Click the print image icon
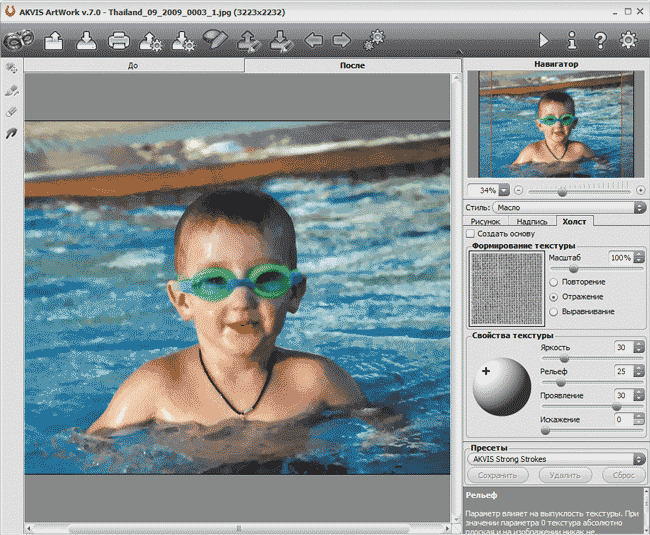Image resolution: width=650 pixels, height=535 pixels. [x=119, y=41]
